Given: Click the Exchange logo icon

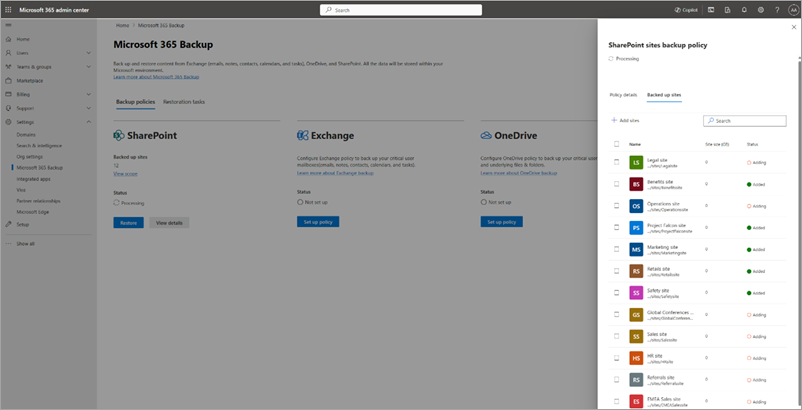Looking at the screenshot, I should (302, 135).
